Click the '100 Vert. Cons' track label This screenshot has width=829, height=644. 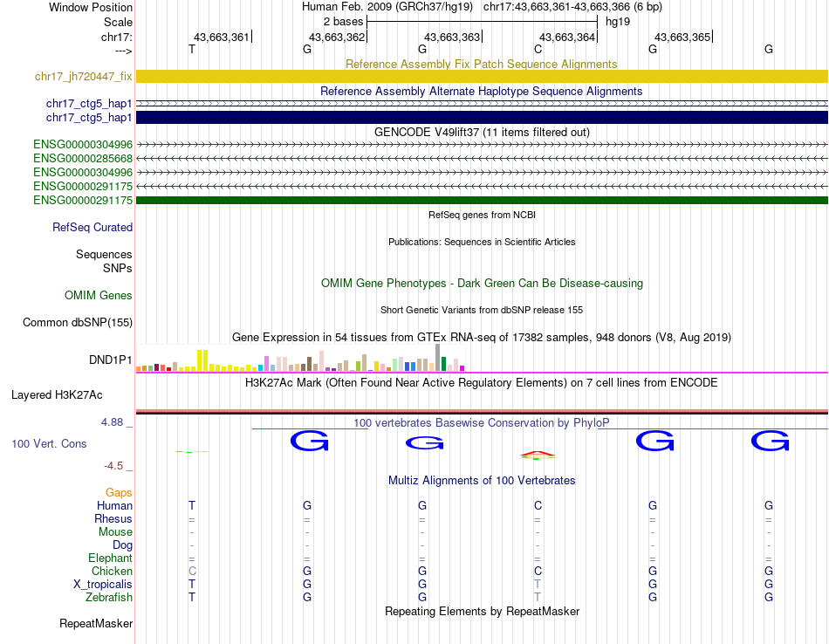coord(49,443)
